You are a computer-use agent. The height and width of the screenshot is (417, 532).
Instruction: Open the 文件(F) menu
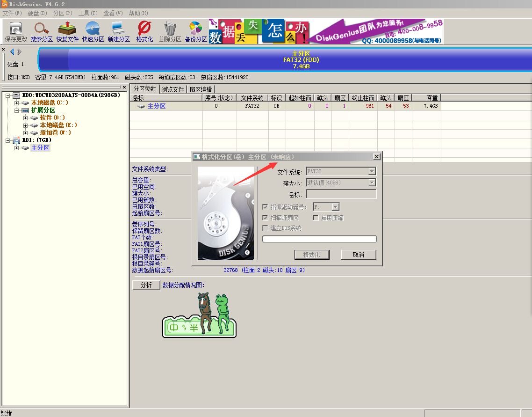pyautogui.click(x=12, y=13)
